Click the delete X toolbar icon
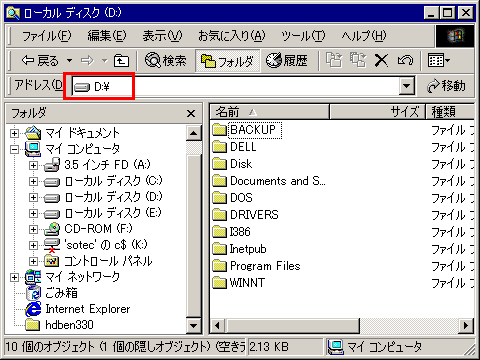This screenshot has height=360, width=480. [381, 61]
